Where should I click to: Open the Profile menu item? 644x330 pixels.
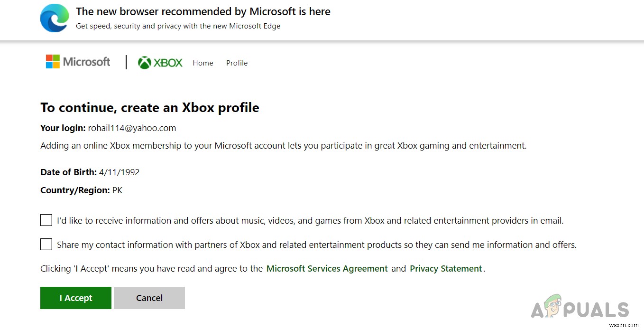point(237,63)
